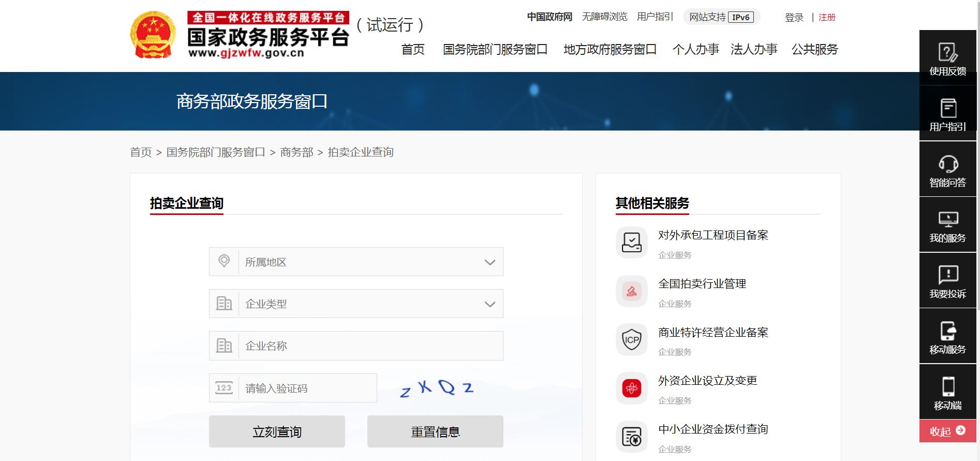Image resolution: width=980 pixels, height=461 pixels.
Task: Expand the 所属地区 dropdown
Action: coord(356,262)
